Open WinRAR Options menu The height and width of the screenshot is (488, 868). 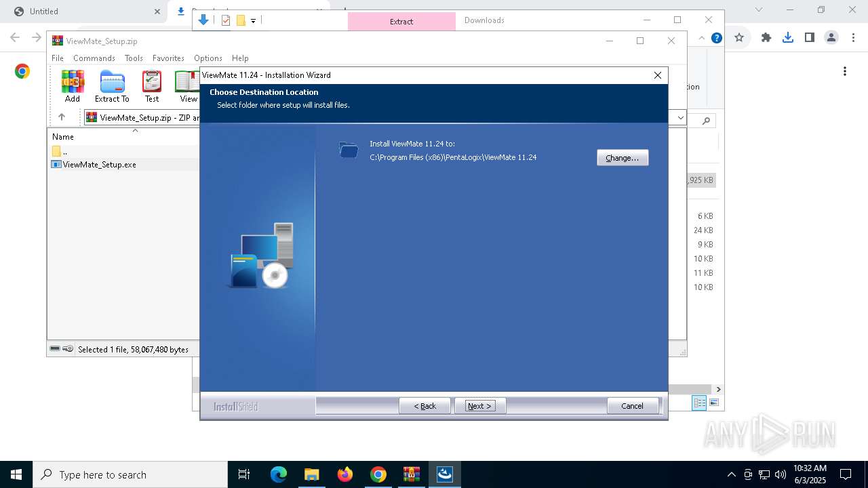pos(208,58)
